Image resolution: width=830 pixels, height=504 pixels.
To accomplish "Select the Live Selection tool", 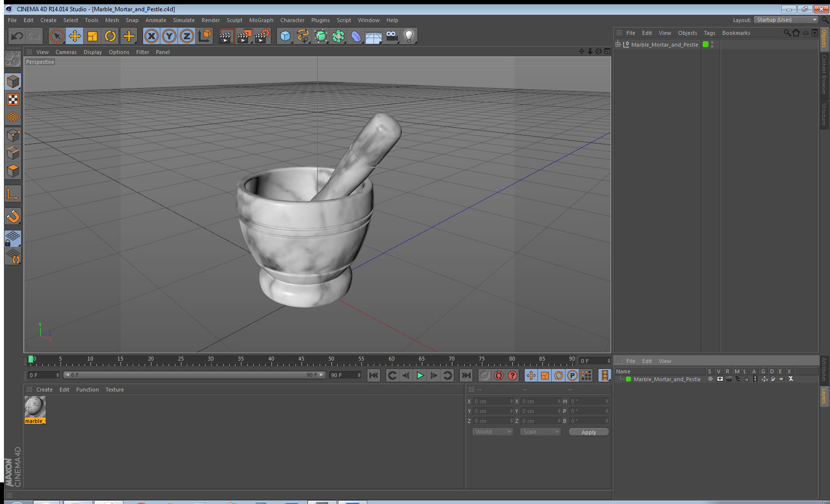I will click(x=57, y=36).
